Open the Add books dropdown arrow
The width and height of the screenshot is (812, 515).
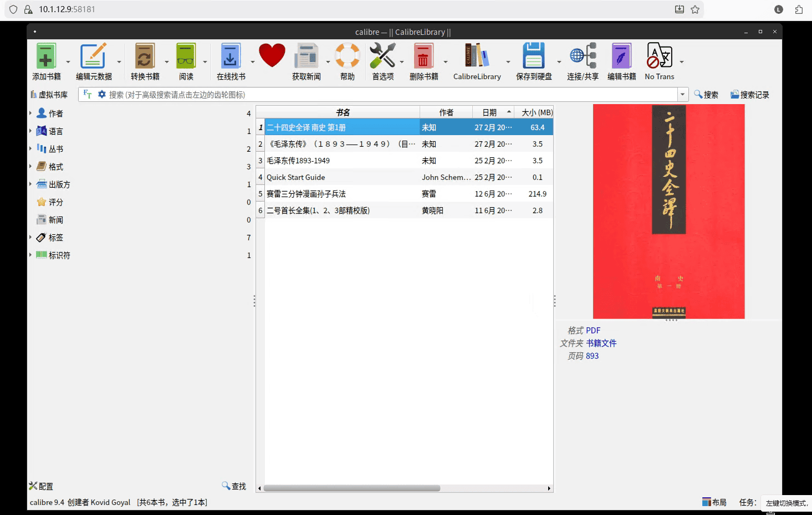pos(68,62)
